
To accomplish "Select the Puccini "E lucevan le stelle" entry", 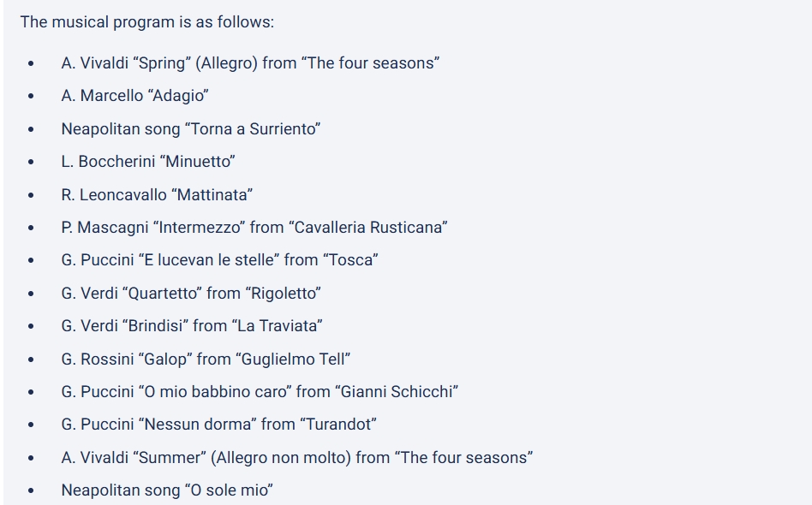I will click(x=219, y=260).
